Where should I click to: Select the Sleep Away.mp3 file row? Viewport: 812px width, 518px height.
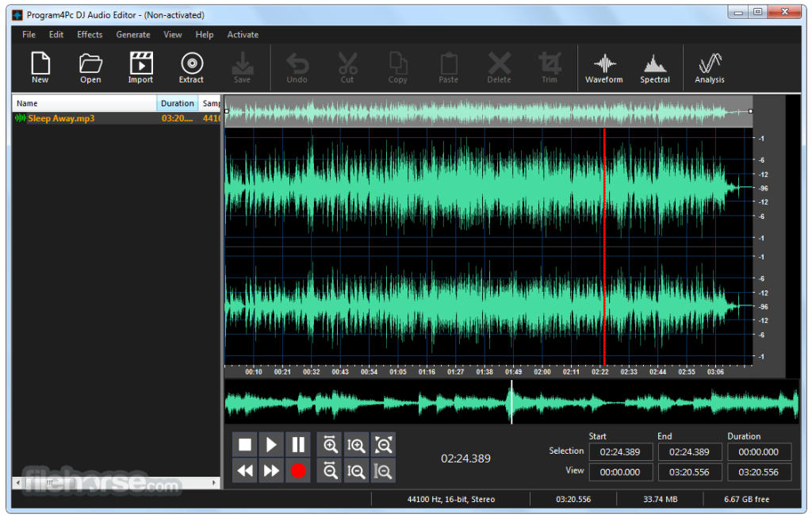[117, 118]
